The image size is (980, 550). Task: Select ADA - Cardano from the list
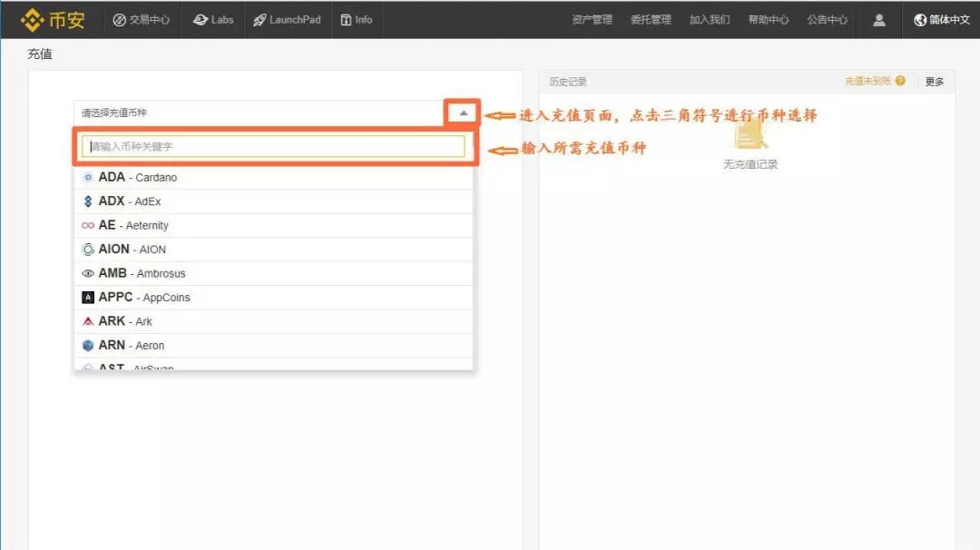pos(273,178)
